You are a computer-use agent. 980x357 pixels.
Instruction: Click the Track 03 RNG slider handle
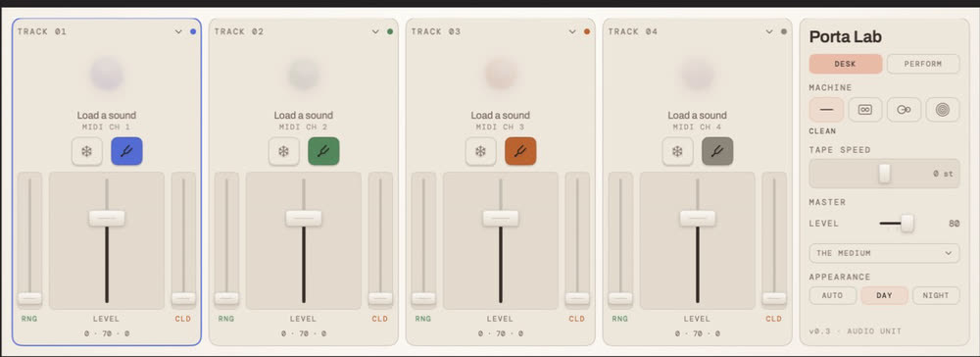pos(423,298)
